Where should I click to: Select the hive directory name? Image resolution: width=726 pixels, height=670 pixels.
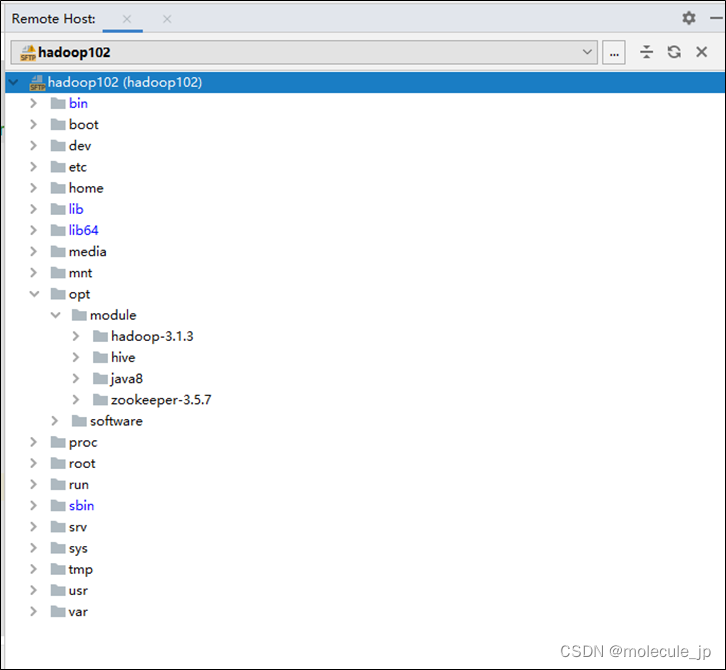tap(123, 357)
